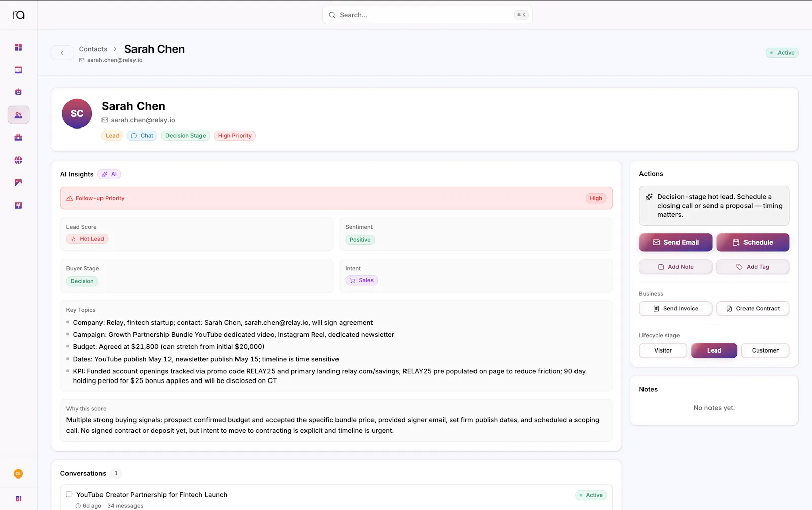Click the back arrow button beside Contacts

62,53
